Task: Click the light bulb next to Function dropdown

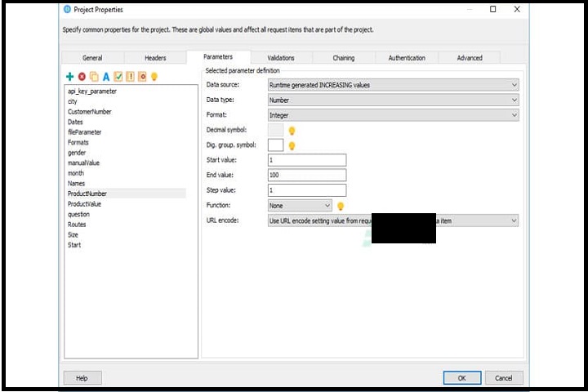Action: pyautogui.click(x=341, y=206)
